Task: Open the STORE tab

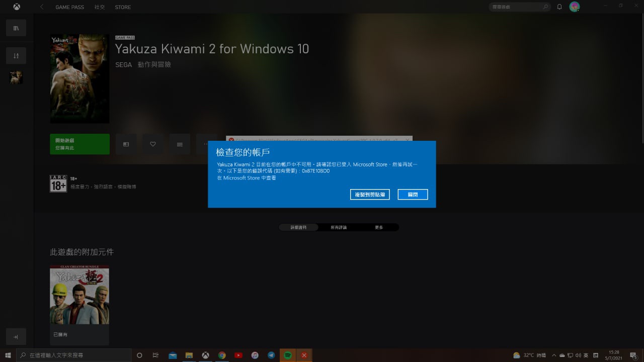Action: [123, 7]
